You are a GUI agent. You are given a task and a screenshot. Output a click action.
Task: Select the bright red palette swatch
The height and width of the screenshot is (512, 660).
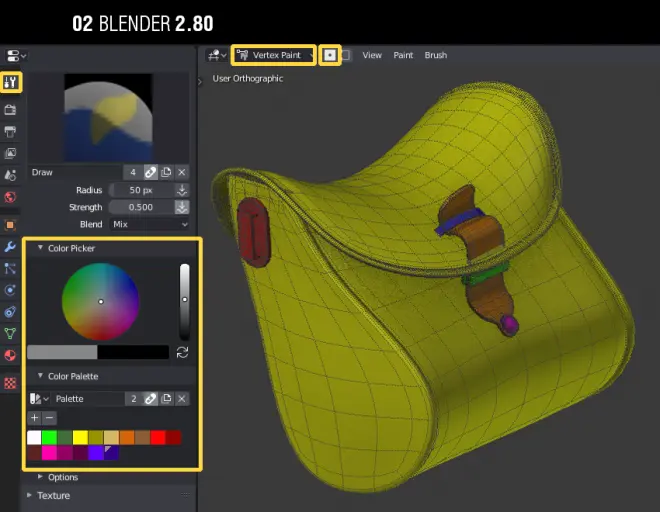click(158, 437)
